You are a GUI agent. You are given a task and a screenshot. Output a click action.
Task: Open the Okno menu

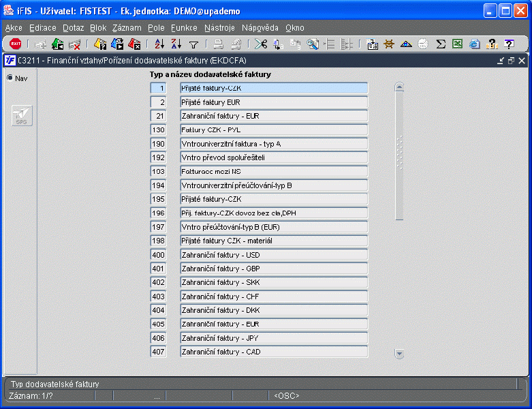pos(295,28)
